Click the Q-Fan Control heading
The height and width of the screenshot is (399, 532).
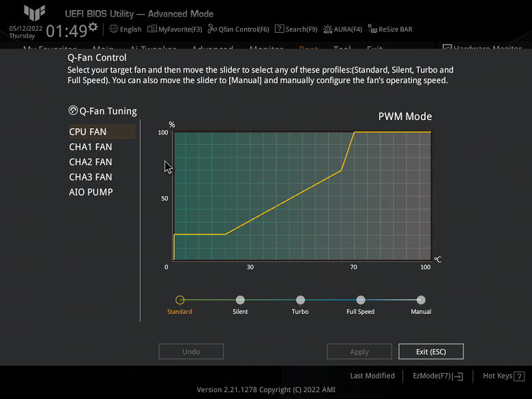pos(97,58)
